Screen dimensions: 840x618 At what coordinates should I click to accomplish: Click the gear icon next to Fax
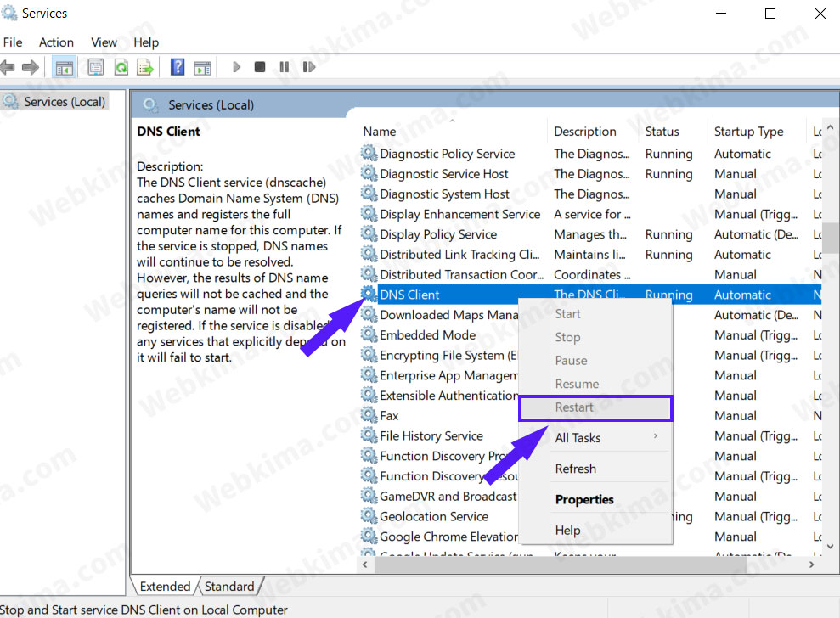coord(369,415)
